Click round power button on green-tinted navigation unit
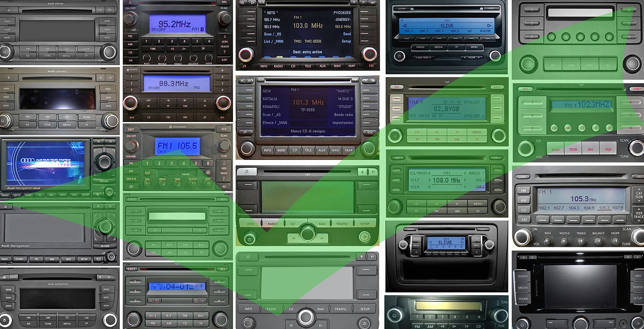Image resolution: width=644 pixels, height=329 pixels. 249,239
